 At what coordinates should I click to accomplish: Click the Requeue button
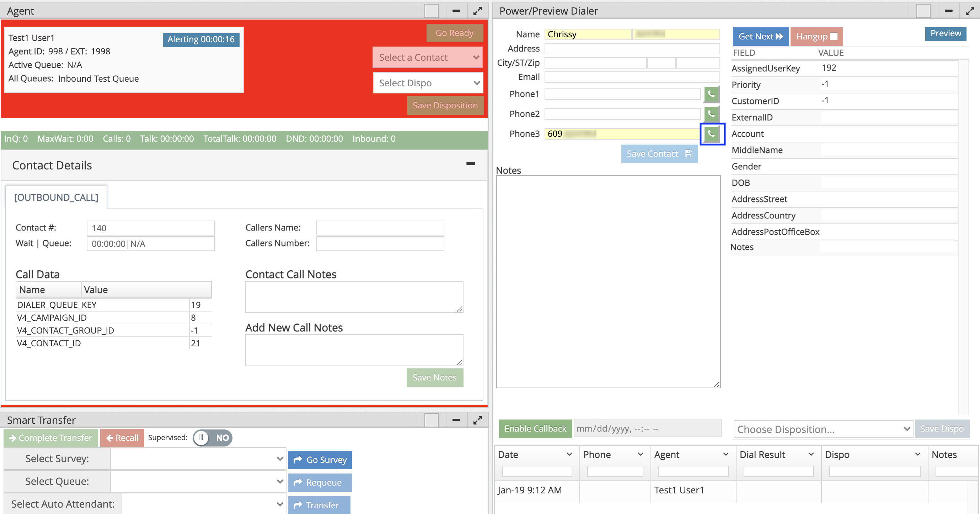point(320,483)
